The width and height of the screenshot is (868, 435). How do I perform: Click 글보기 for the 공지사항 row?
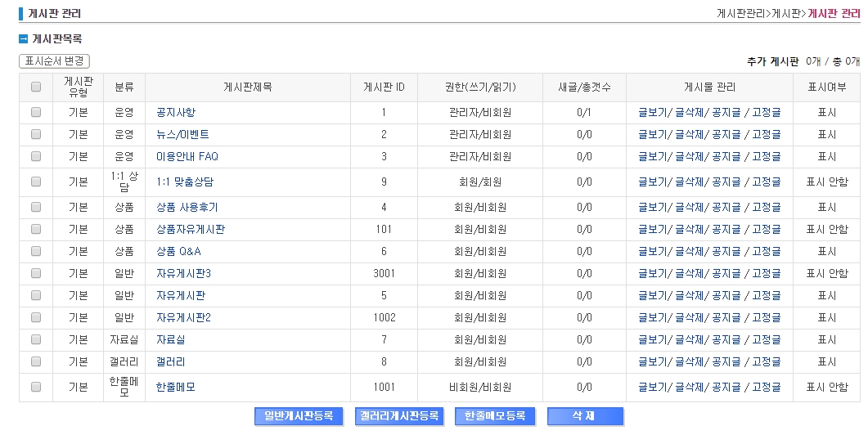click(x=653, y=113)
